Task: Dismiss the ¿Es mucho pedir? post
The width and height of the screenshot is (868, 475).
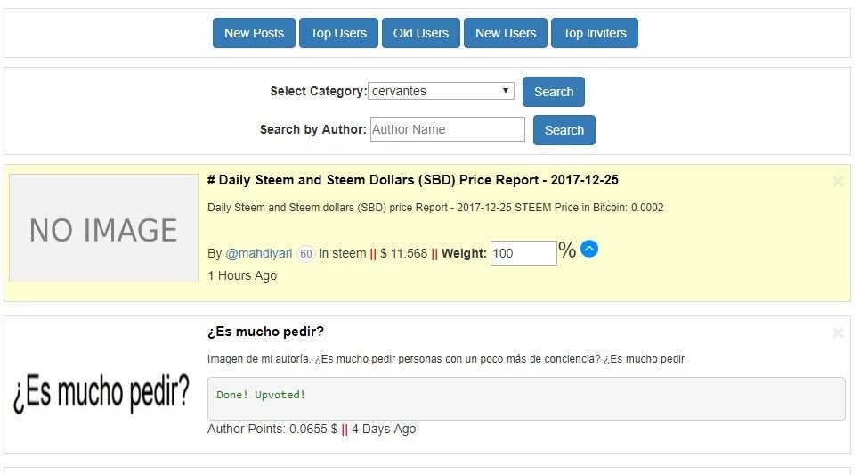Action: [838, 332]
